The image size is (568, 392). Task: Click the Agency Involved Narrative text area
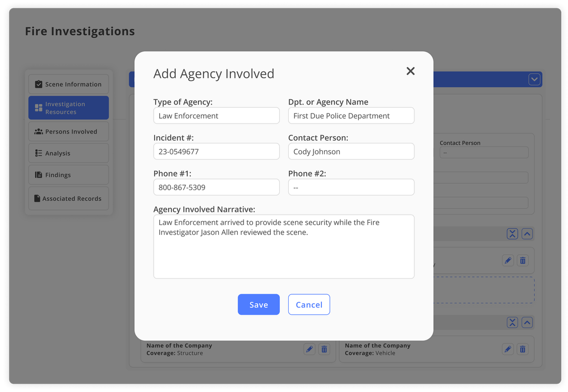tap(284, 246)
